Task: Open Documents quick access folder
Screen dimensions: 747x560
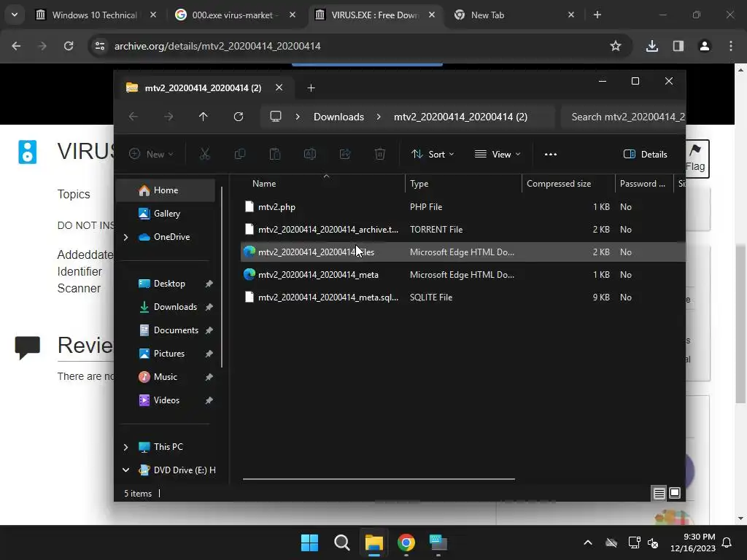Action: click(x=176, y=330)
